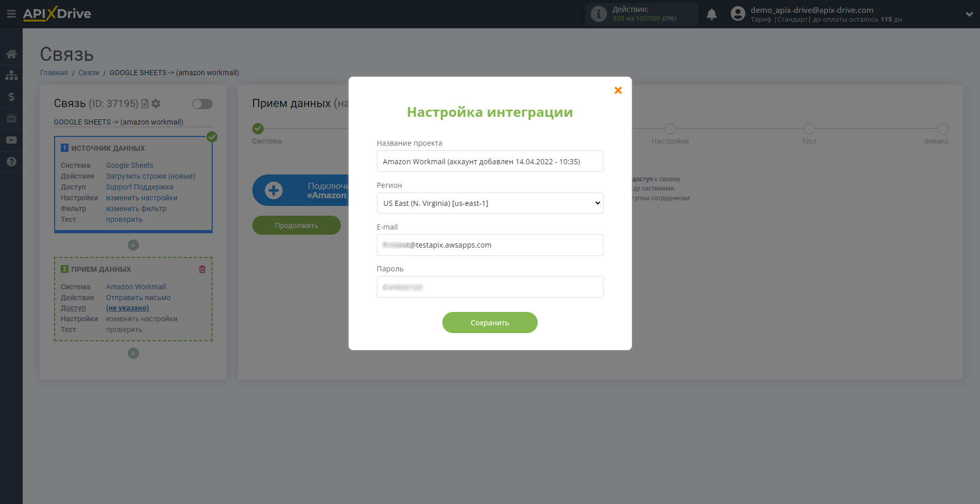Click the plus icon between blocks
The height and width of the screenshot is (504, 980).
133,245
